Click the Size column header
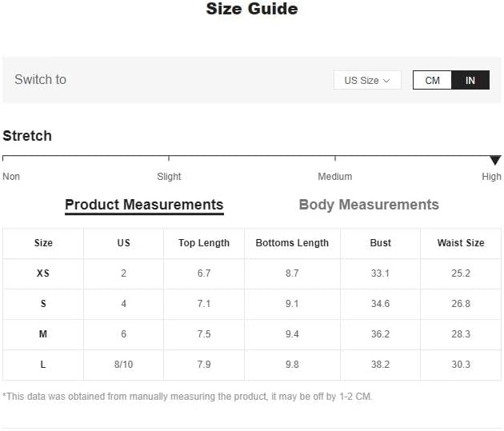 point(43,243)
